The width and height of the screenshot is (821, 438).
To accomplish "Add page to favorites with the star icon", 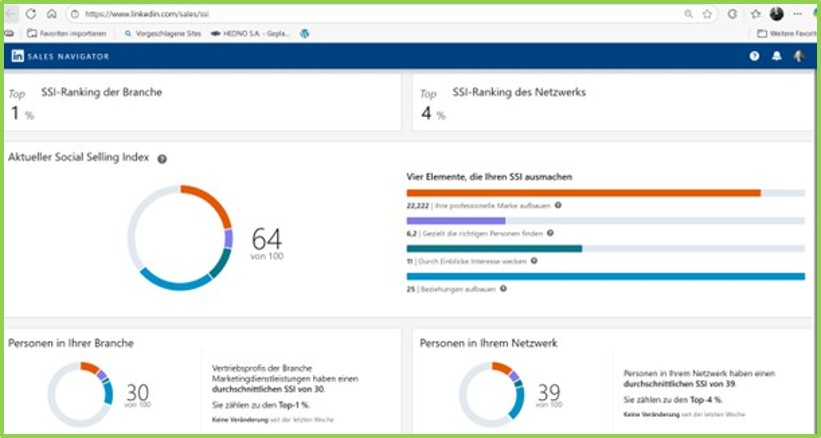I will [x=707, y=14].
